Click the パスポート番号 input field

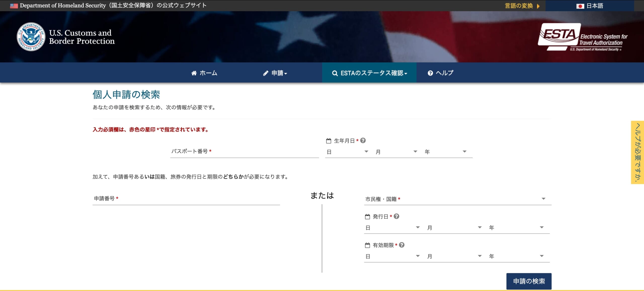click(x=244, y=152)
